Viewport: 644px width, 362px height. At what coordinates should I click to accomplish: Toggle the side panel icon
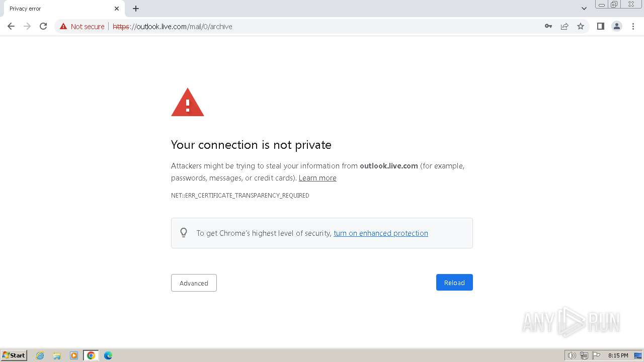(601, 26)
